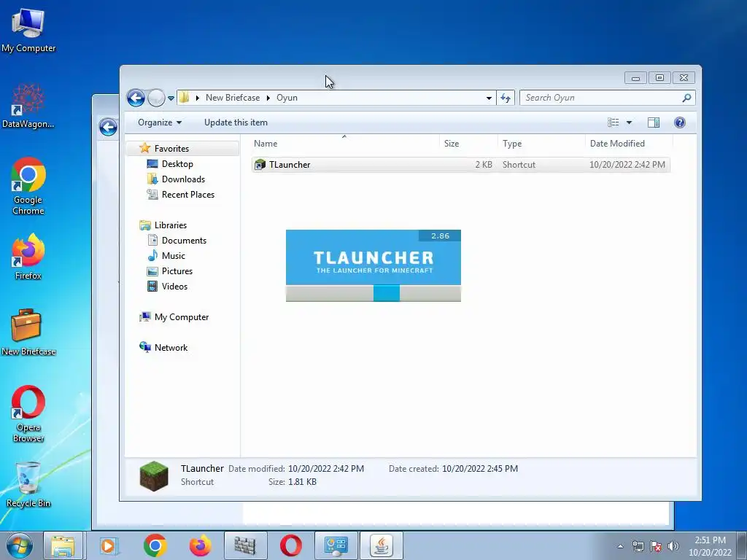Open the Organize menu
This screenshot has height=560, width=747.
[x=160, y=122]
